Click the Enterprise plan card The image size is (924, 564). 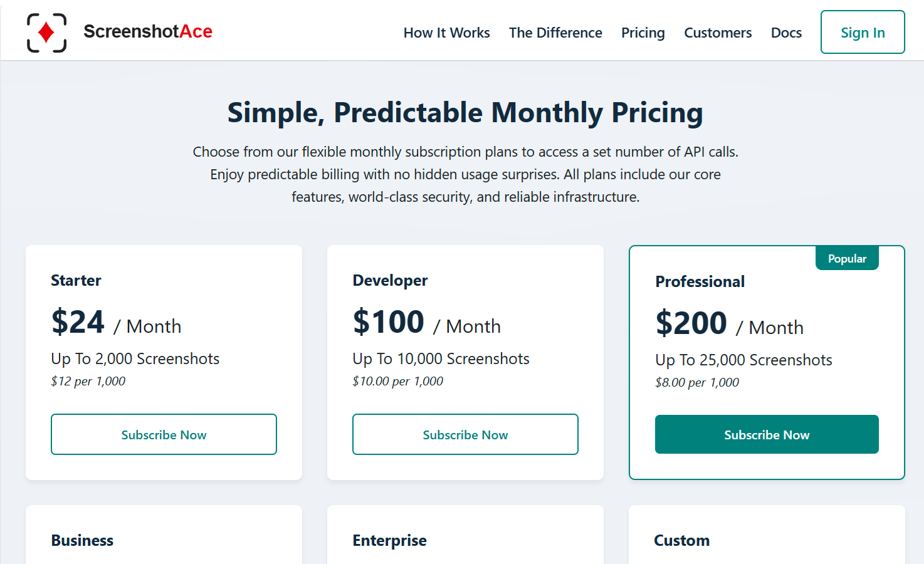[x=465, y=535]
